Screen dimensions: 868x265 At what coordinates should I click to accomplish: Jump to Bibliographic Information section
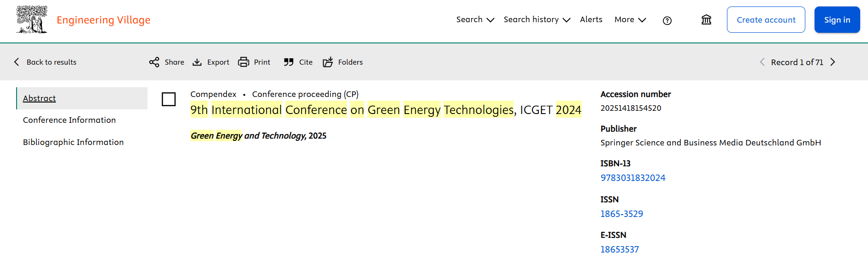[x=73, y=142]
